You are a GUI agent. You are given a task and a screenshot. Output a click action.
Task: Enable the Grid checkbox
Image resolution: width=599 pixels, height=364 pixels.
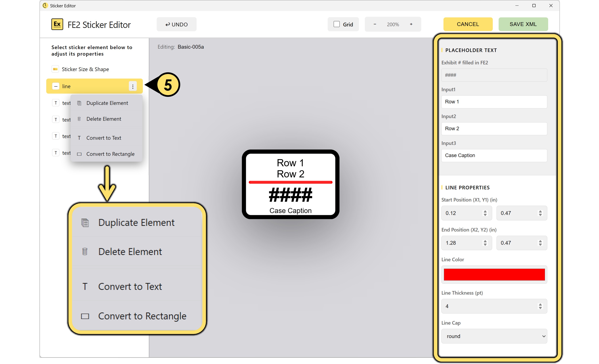336,24
